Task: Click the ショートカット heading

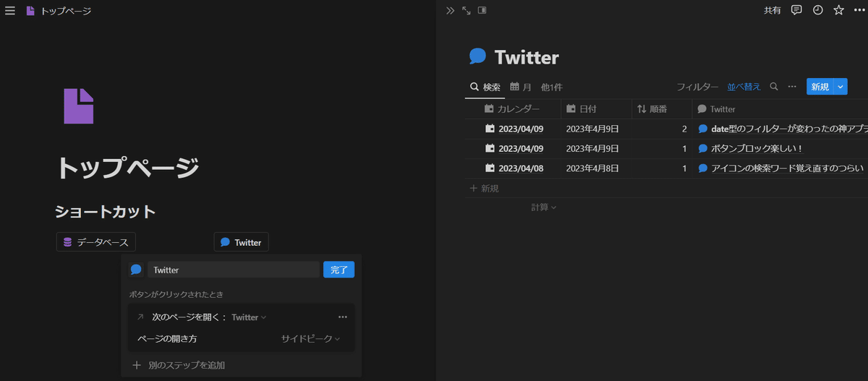Action: pyautogui.click(x=106, y=212)
